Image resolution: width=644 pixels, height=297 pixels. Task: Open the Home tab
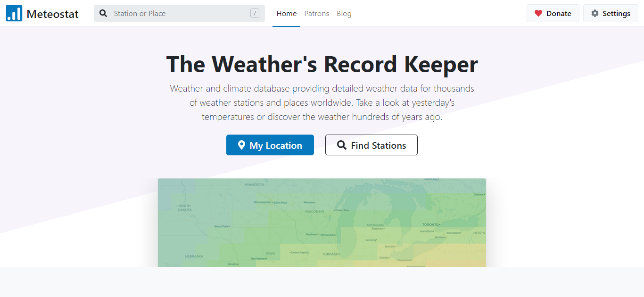286,14
